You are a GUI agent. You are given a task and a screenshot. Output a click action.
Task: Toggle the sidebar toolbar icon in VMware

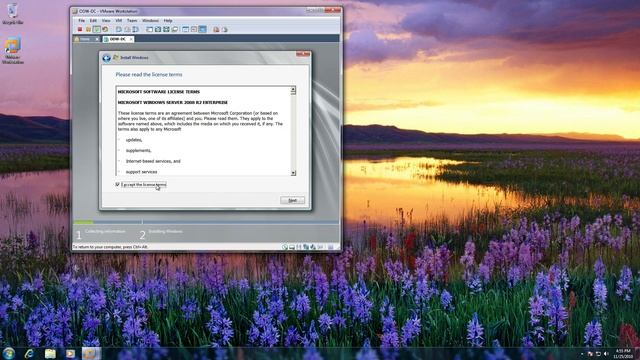(149, 29)
